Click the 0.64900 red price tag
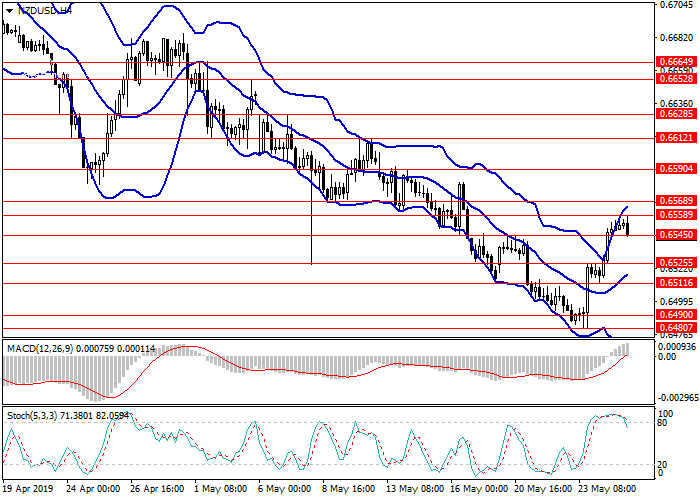This screenshot has height=500, width=700. pyautogui.click(x=676, y=314)
